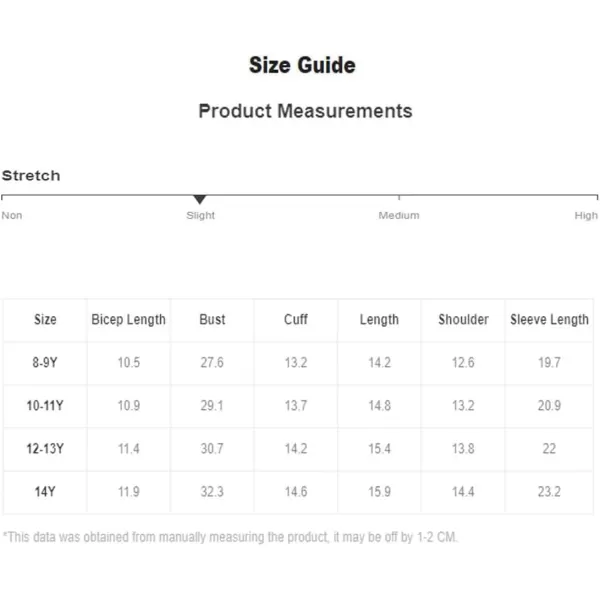Click the Size Guide heading
Viewport: 600px width, 600px height.
pyautogui.click(x=302, y=65)
